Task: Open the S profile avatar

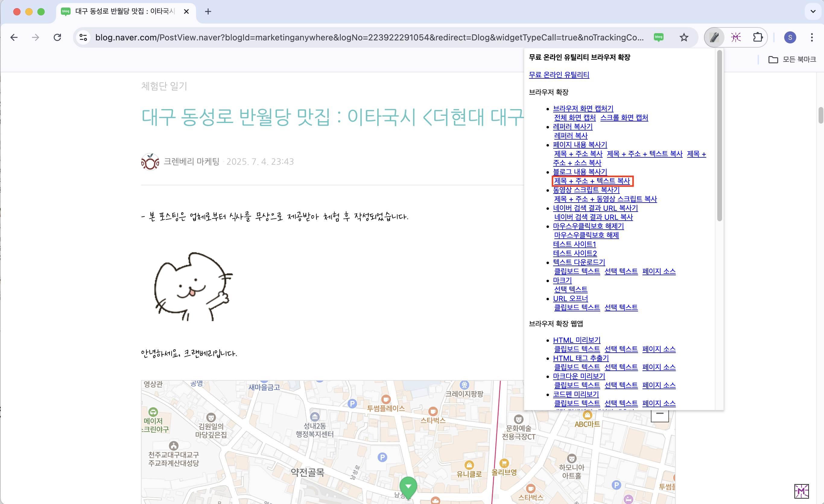Action: [x=790, y=37]
